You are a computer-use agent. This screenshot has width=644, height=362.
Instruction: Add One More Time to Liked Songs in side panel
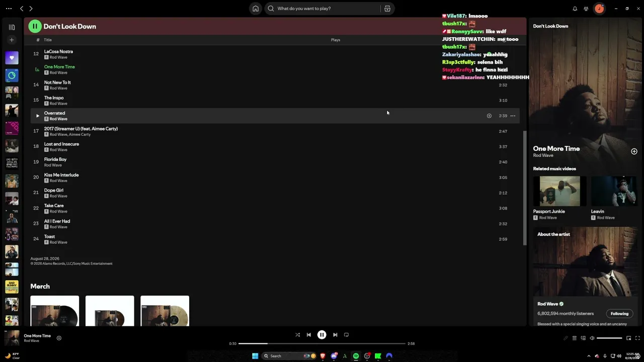(x=634, y=151)
